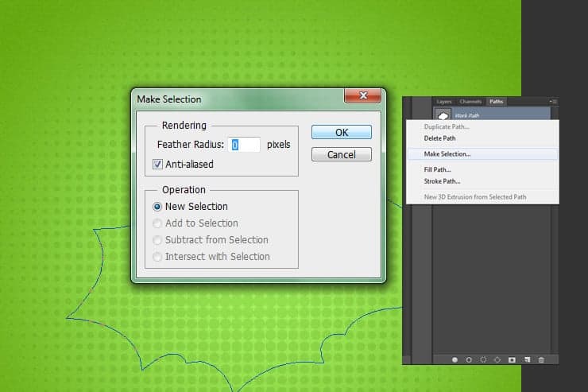Click Cancel in Make Selection dialog
This screenshot has height=392, width=588.
[x=342, y=154]
